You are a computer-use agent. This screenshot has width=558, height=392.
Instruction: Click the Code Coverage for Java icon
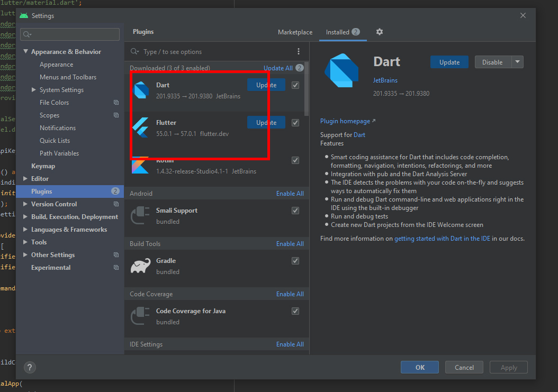pos(141,316)
